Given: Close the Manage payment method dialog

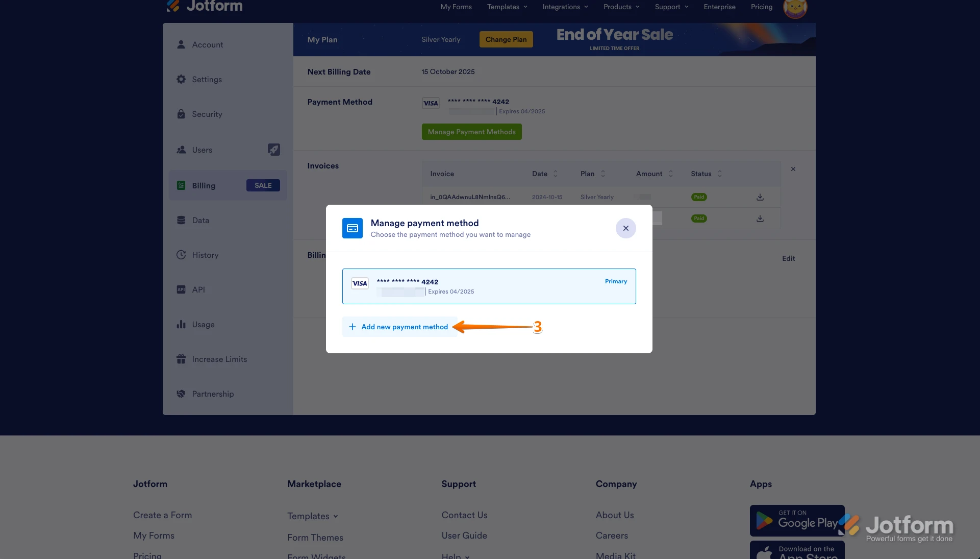Looking at the screenshot, I should 625,228.
